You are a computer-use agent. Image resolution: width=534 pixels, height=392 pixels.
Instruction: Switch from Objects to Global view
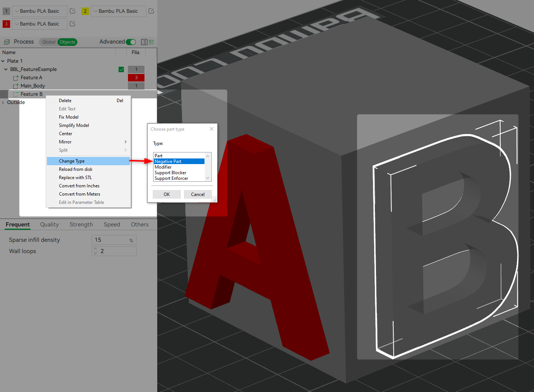point(48,42)
